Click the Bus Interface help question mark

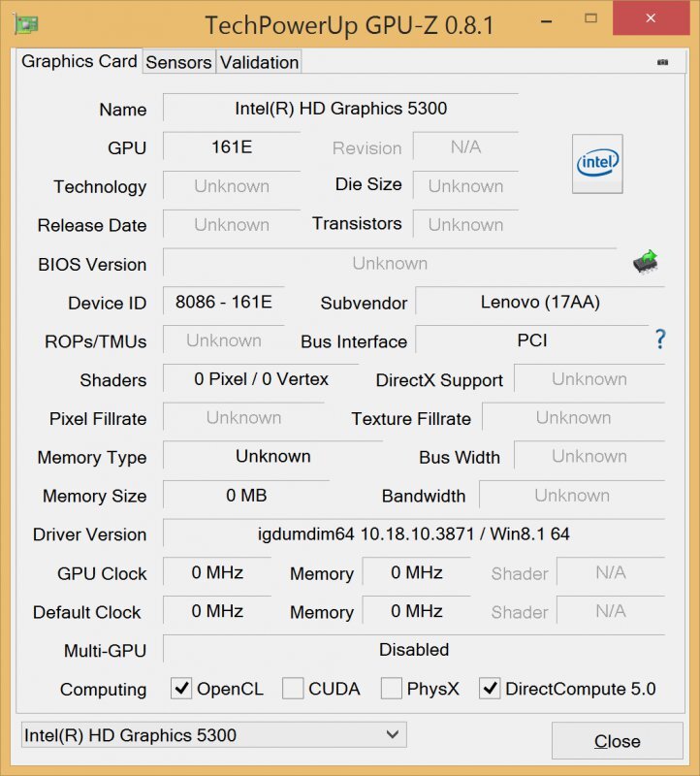pos(659,340)
